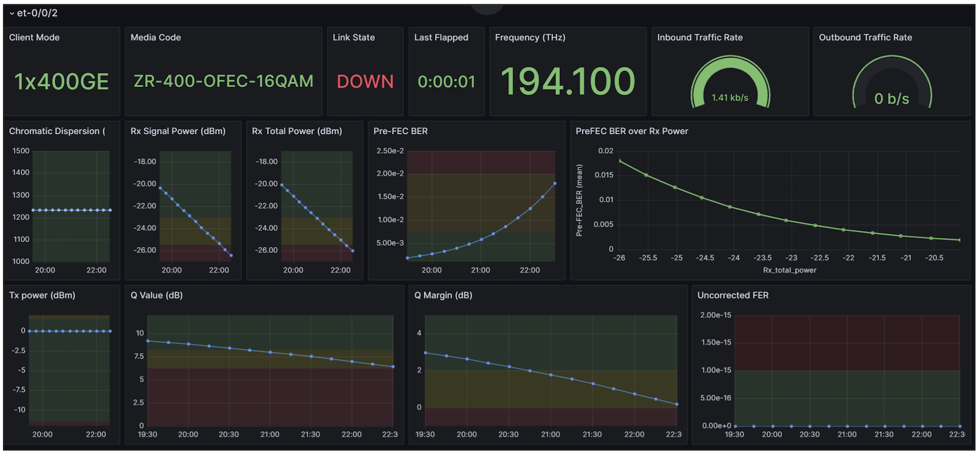
Task: Click the 1.41 kb/s inbound gauge
Action: coord(730,82)
